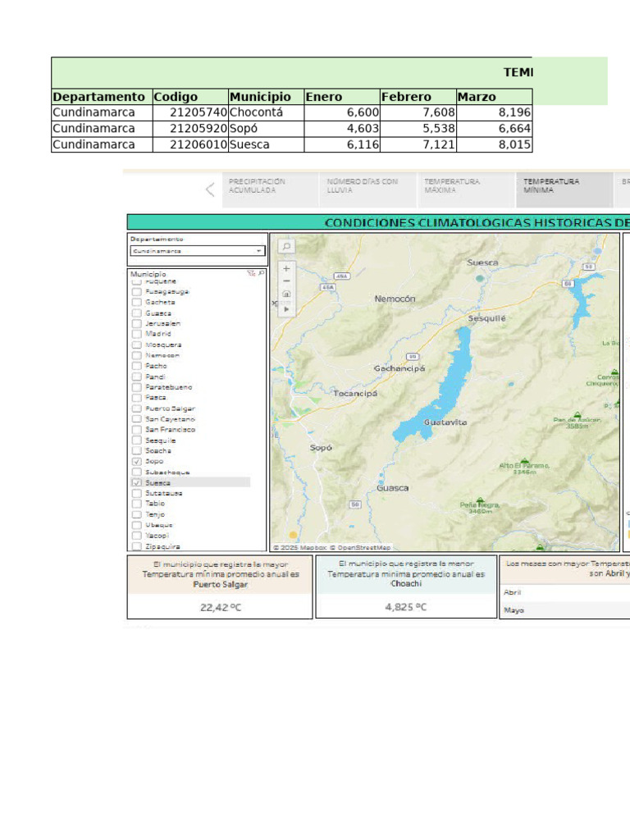
Task: Click the Tocancipá label on the map
Action: [x=355, y=393]
